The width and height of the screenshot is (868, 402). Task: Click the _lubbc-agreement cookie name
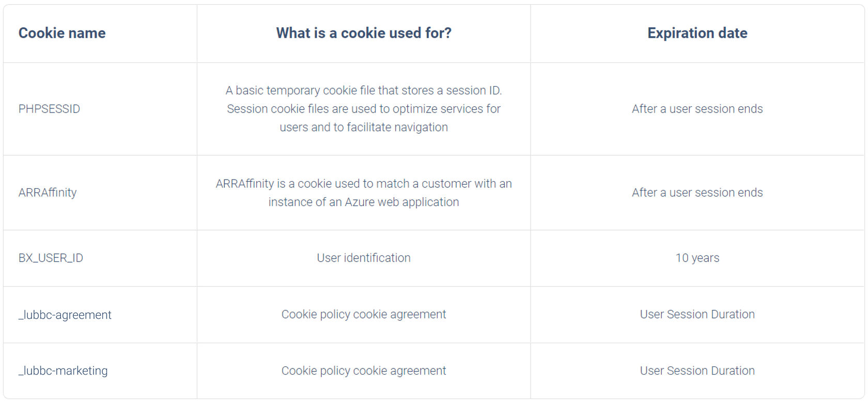point(65,315)
